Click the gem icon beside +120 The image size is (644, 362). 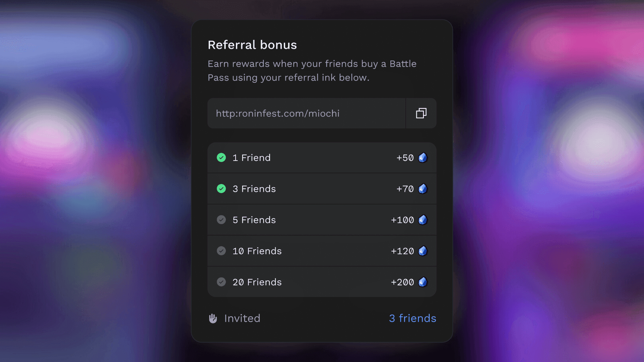[x=423, y=251]
